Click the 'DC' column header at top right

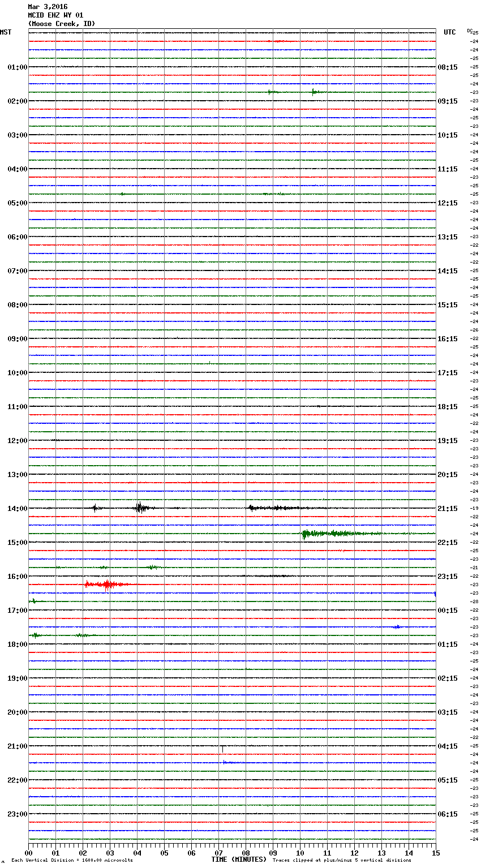[470, 31]
